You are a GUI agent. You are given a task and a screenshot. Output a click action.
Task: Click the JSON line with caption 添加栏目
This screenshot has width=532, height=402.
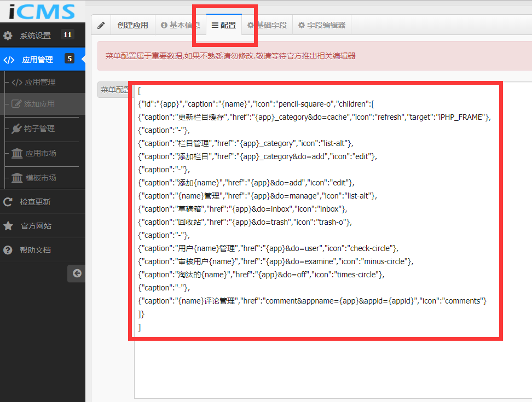258,156
